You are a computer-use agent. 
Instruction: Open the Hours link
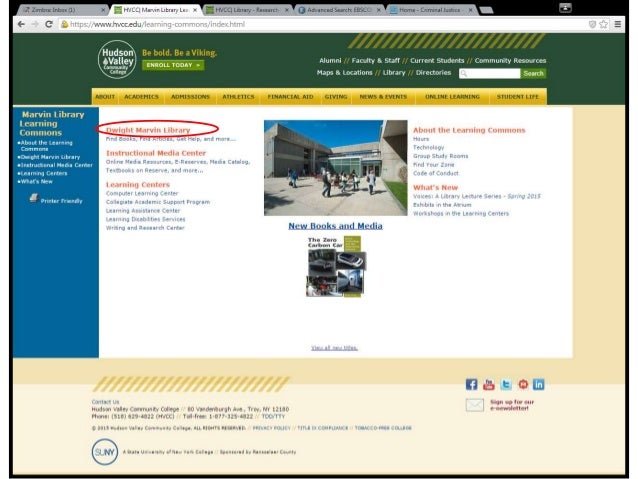point(421,139)
